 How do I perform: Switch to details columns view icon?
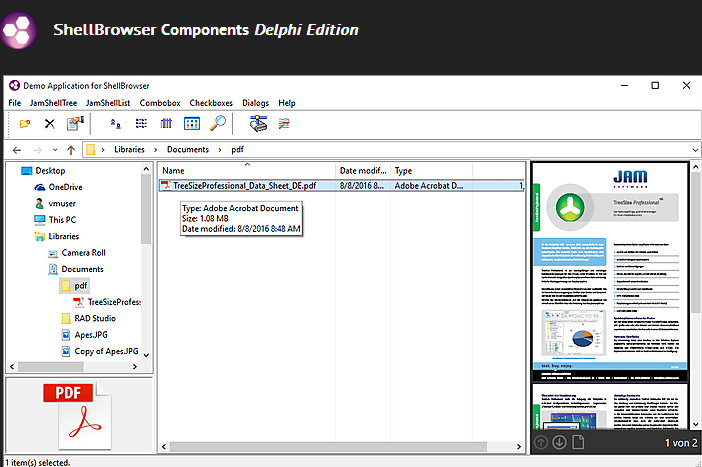(x=166, y=124)
